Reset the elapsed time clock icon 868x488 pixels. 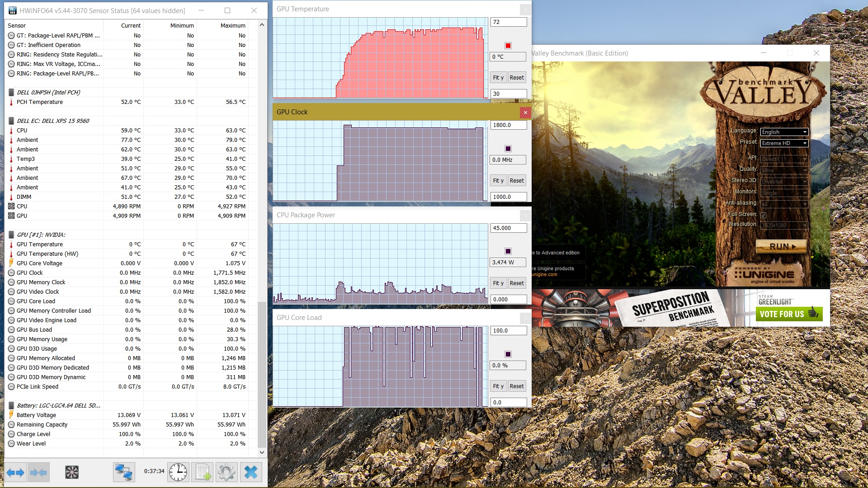178,473
